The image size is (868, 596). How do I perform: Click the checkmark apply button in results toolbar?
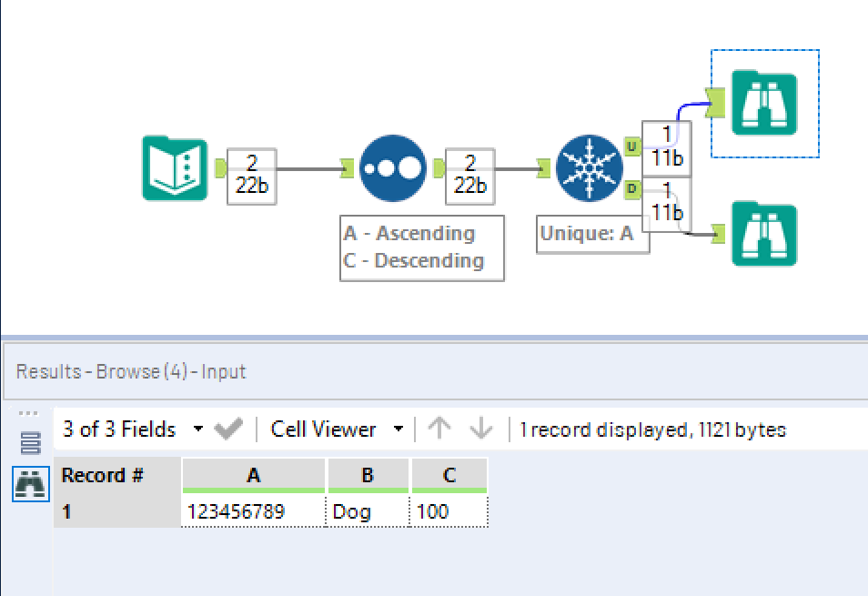point(228,429)
